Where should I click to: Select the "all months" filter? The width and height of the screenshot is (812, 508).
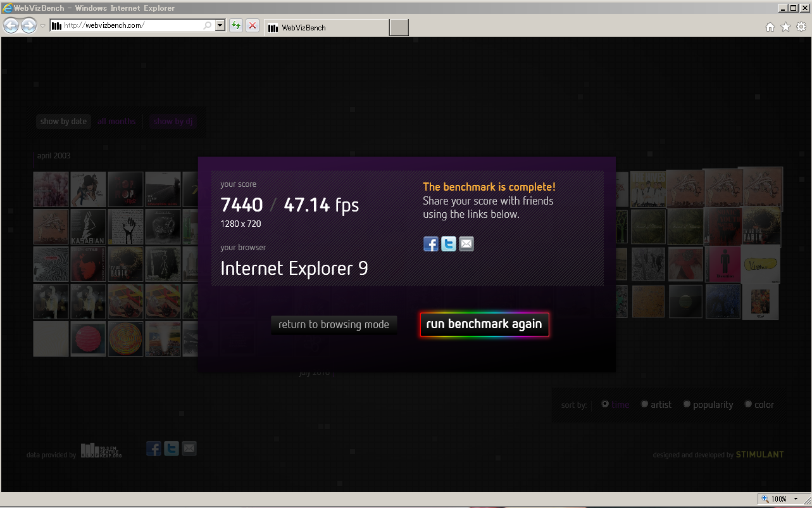(x=116, y=122)
